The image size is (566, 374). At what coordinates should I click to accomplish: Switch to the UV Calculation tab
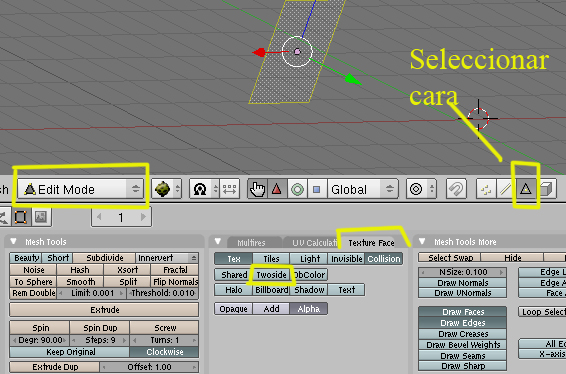pos(313,243)
